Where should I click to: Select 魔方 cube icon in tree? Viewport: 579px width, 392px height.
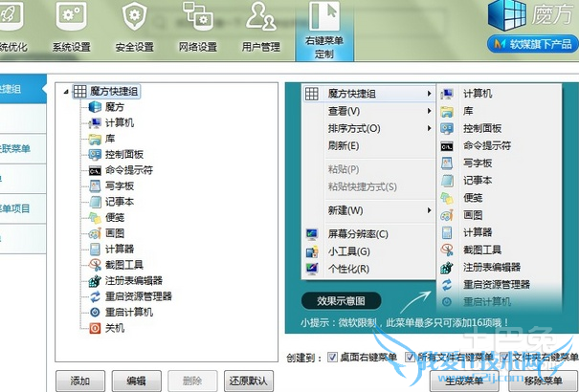coord(95,107)
